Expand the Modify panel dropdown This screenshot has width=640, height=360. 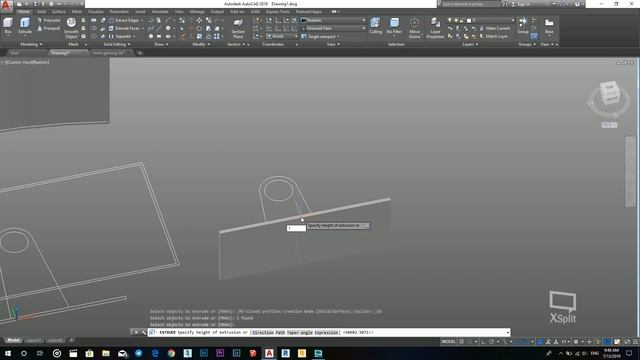(201, 44)
